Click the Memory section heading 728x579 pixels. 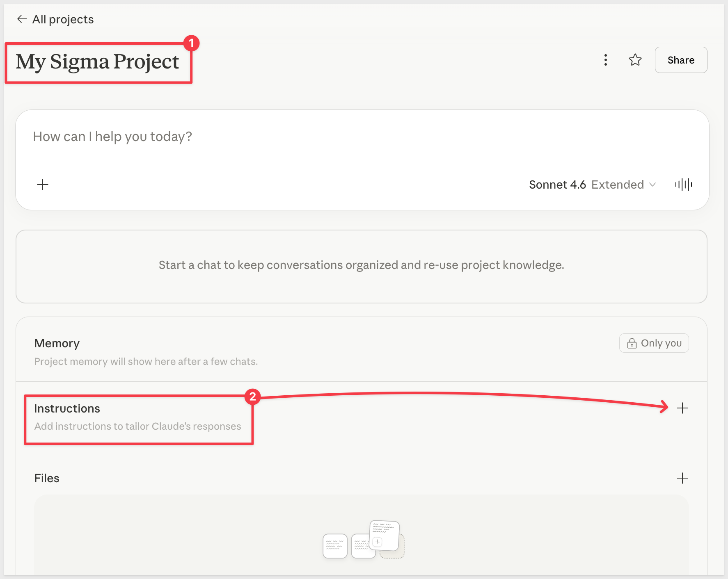pyautogui.click(x=57, y=343)
